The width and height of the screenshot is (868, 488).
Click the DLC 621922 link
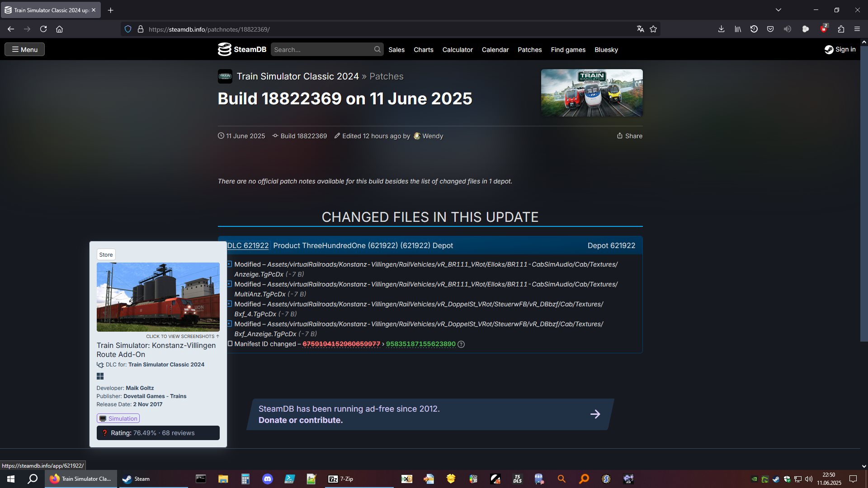click(248, 245)
